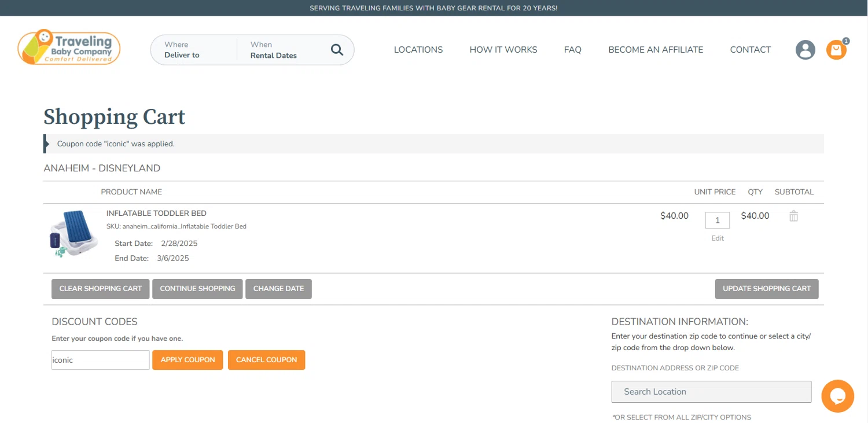Click Edit under quantity field
Image resolution: width=868 pixels, height=423 pixels.
pyautogui.click(x=718, y=238)
